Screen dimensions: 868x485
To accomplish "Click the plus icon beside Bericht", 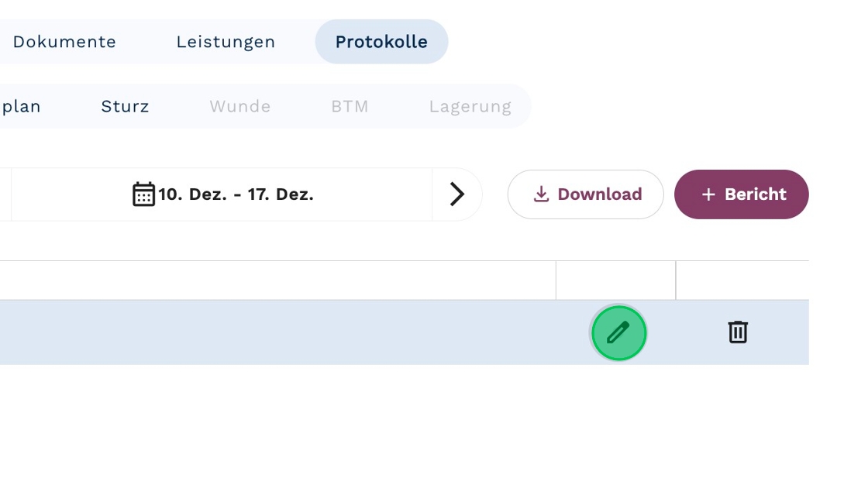I will (x=708, y=194).
